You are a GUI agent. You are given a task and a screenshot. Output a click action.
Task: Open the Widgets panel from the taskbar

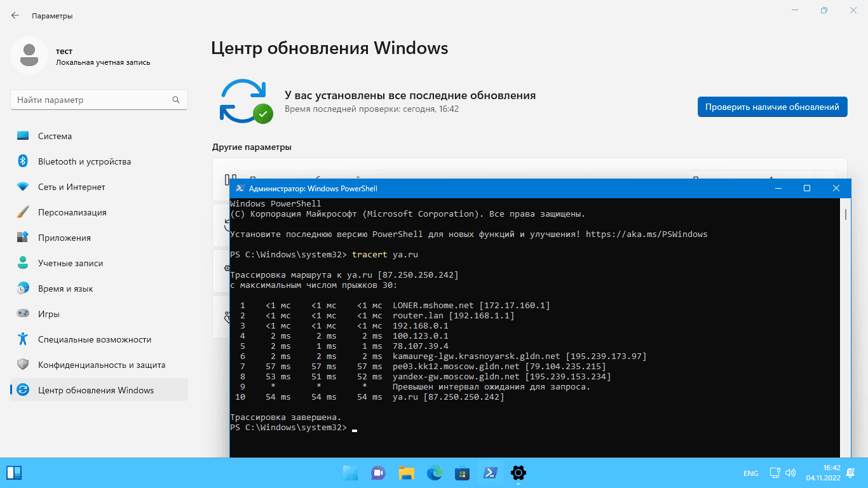pyautogui.click(x=14, y=473)
